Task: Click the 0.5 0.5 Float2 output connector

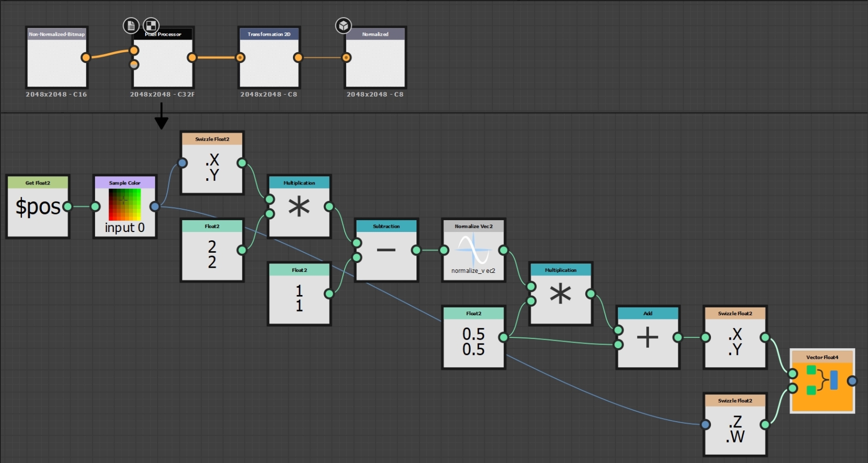Action: tap(503, 337)
